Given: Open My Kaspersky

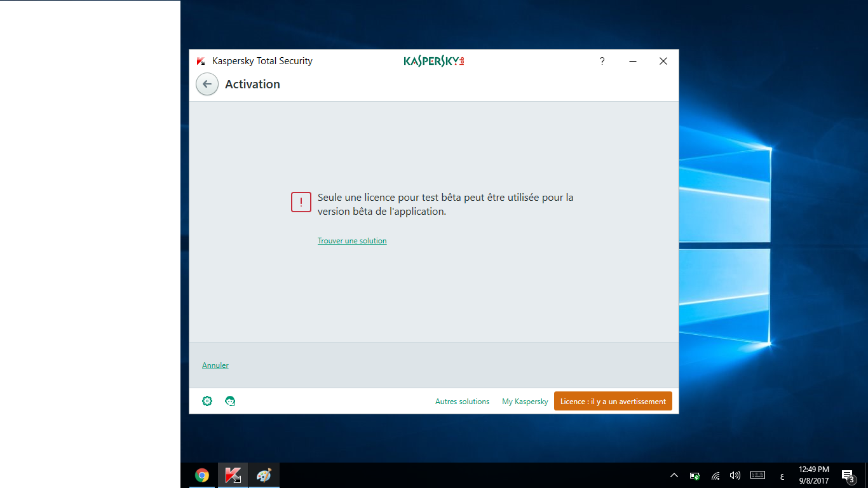Looking at the screenshot, I should 525,402.
